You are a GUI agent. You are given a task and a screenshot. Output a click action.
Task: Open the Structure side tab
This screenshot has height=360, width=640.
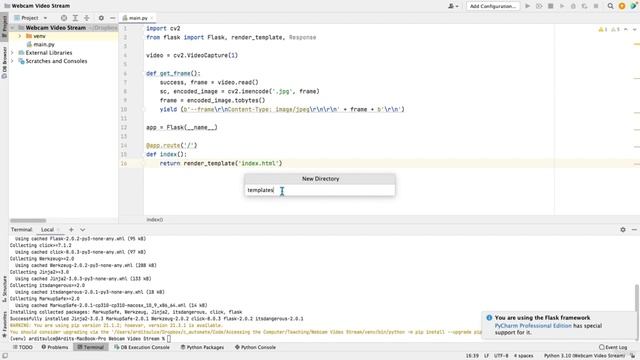pos(4,289)
